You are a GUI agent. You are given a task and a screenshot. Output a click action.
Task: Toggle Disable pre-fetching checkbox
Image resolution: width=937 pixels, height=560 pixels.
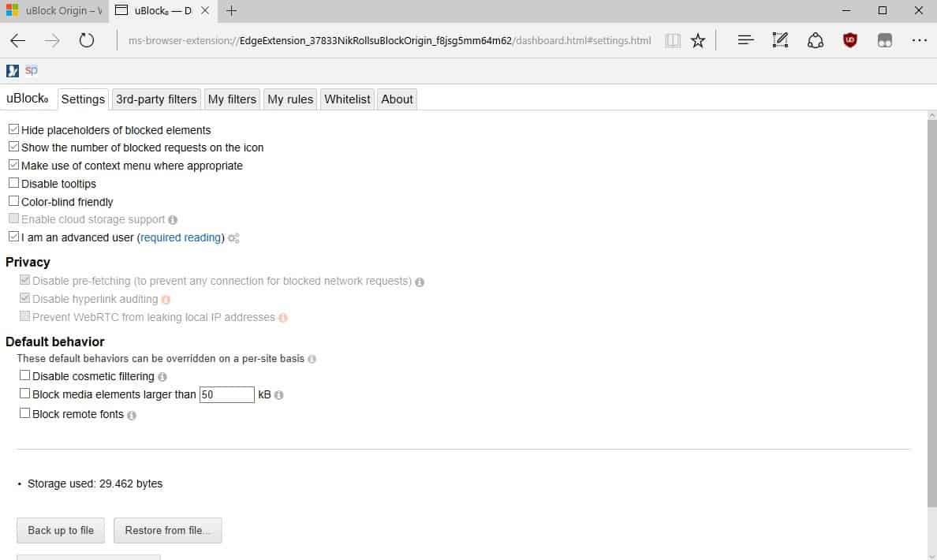(24, 280)
